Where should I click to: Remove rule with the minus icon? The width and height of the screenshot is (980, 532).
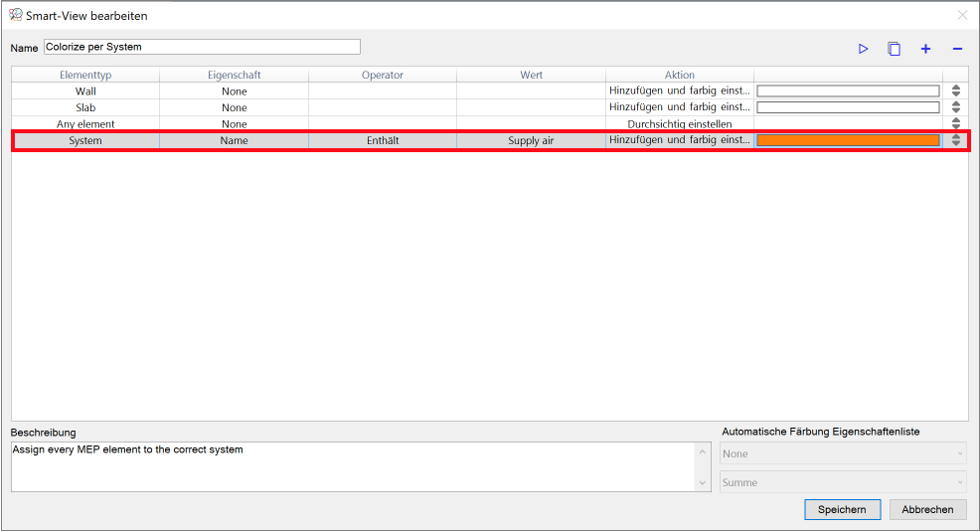(x=957, y=49)
